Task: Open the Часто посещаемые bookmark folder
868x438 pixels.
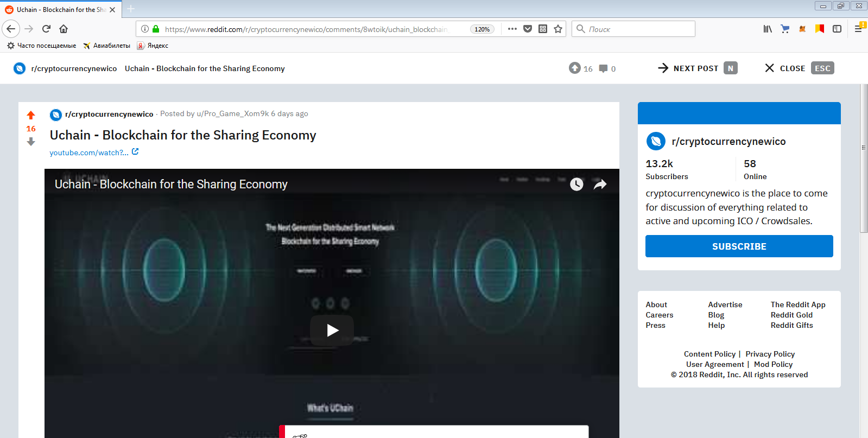Action: click(x=41, y=46)
